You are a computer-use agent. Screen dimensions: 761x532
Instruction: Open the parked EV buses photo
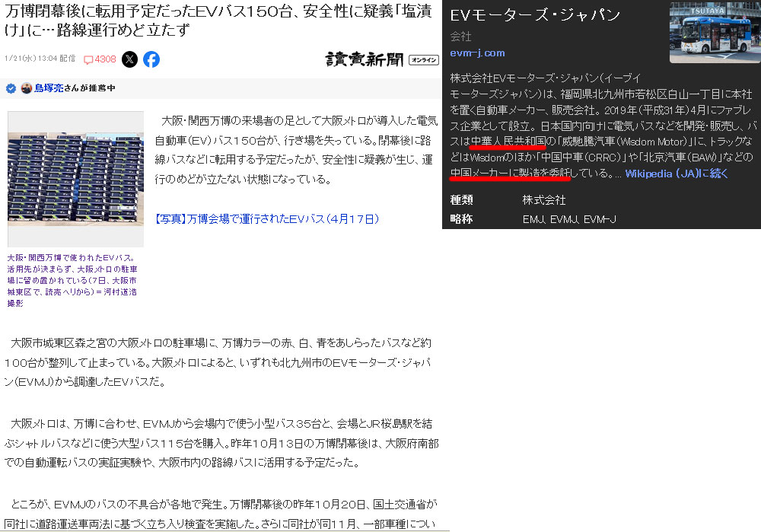coord(75,180)
